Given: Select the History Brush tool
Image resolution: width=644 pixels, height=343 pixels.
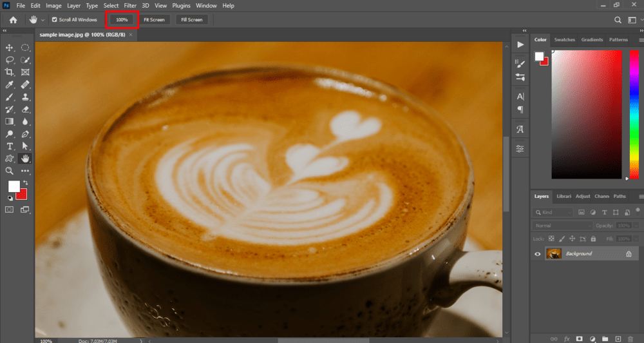Looking at the screenshot, I should tap(9, 110).
